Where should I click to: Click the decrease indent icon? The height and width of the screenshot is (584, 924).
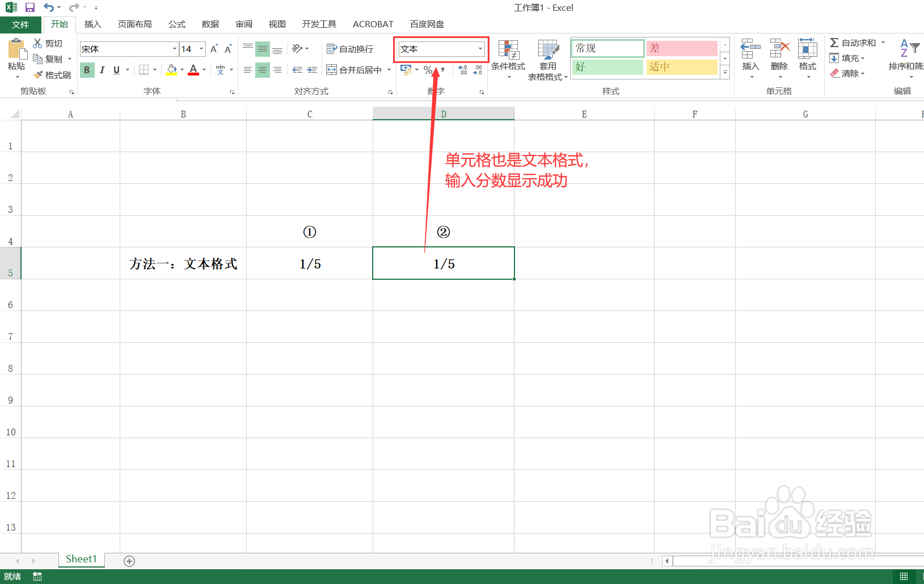297,70
